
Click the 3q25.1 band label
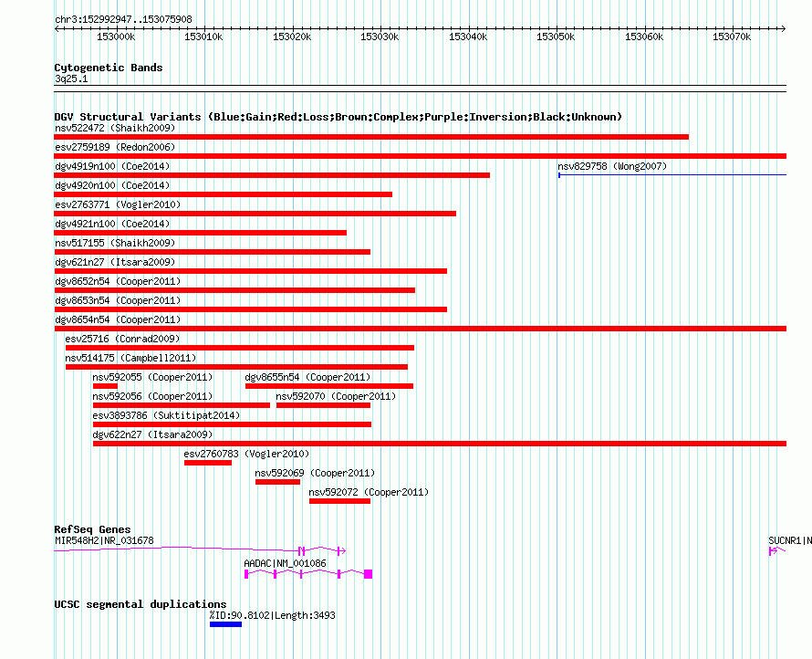click(71, 78)
